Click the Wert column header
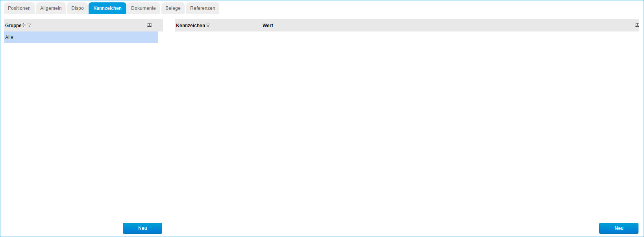 (268, 26)
